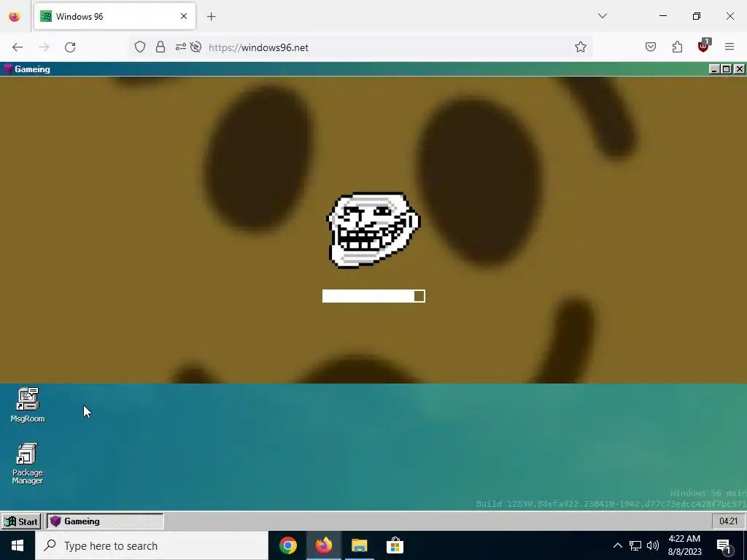Screen dimensions: 747x560
Task: Click the Type here to search box
Action: click(x=152, y=545)
